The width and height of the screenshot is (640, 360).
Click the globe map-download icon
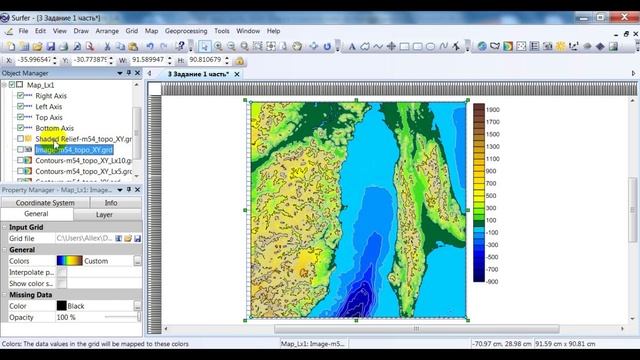[482, 46]
